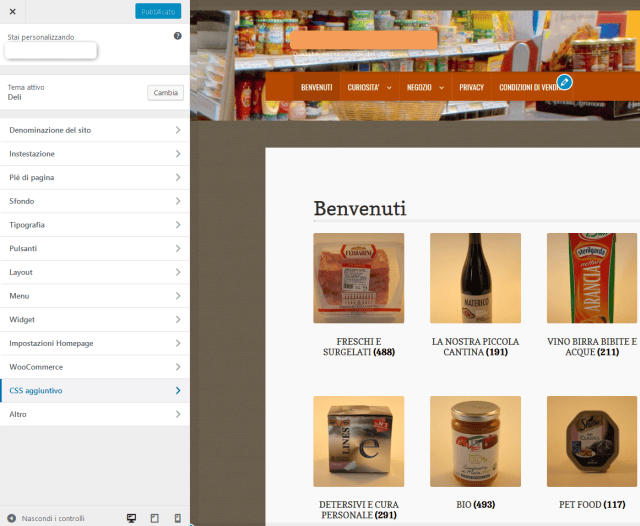640x526 pixels.
Task: Click FRESCHI E SURGELATI (488) category link
Action: click(359, 346)
